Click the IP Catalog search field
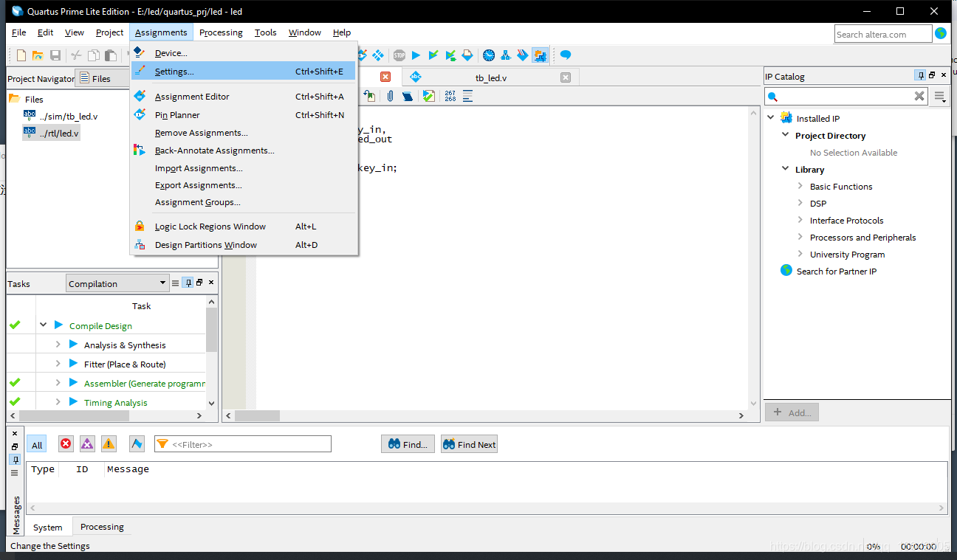 point(846,96)
